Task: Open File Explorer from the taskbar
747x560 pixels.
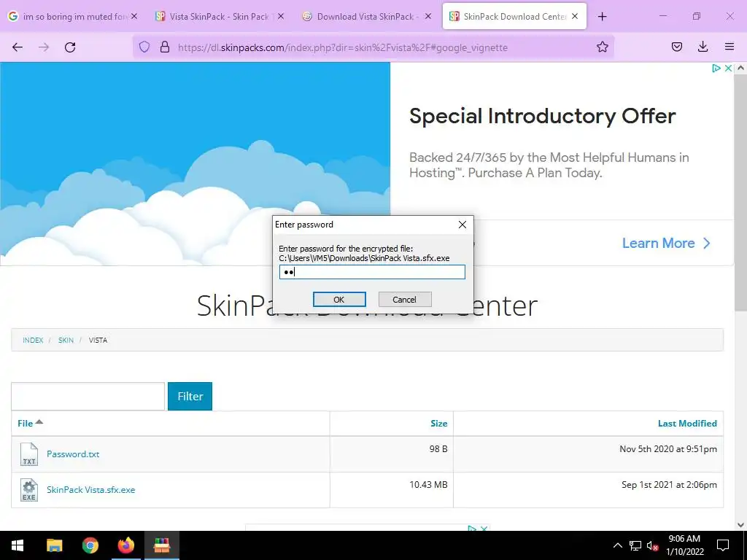Action: click(54, 545)
